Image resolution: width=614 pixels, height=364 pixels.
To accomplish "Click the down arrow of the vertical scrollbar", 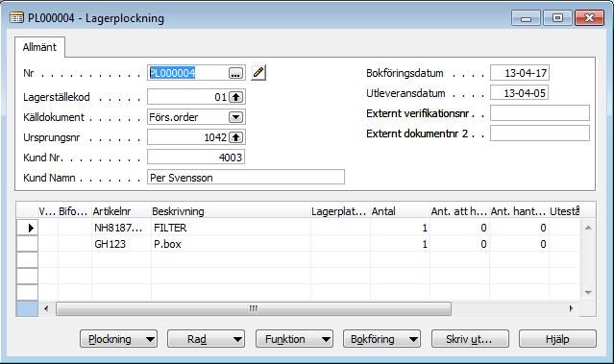I will (588, 292).
